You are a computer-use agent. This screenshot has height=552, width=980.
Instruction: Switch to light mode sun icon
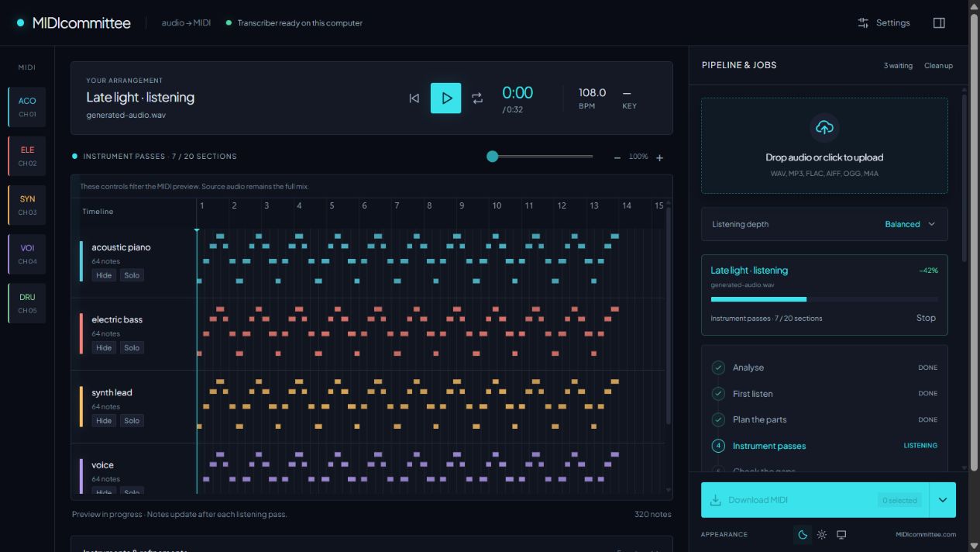(x=822, y=534)
